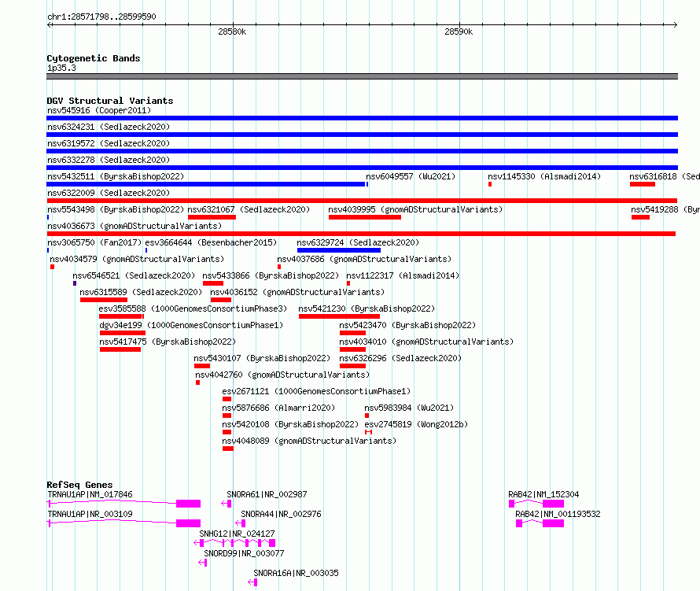Click the DGV Structural Variants track title
The height and width of the screenshot is (591, 700).
pyautogui.click(x=110, y=101)
